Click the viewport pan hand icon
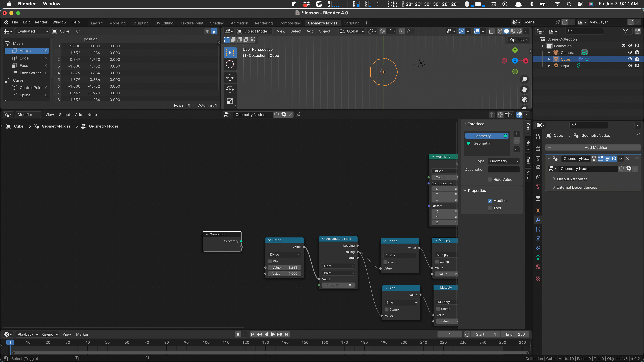This screenshot has height=362, width=644. pyautogui.click(x=524, y=89)
